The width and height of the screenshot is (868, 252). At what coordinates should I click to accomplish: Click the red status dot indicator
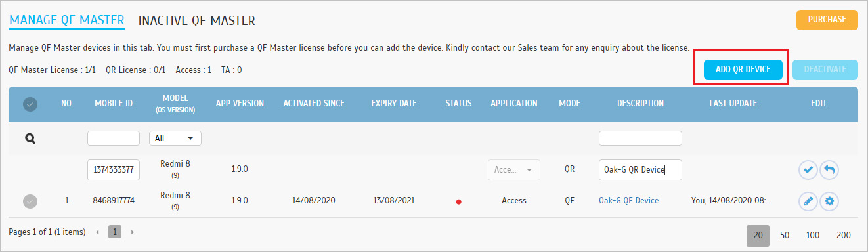pyautogui.click(x=458, y=201)
